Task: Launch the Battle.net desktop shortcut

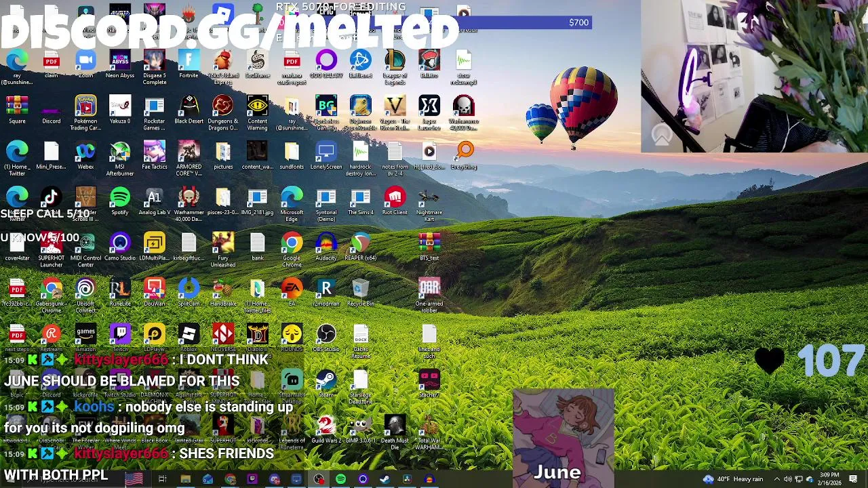Action: 360,65
